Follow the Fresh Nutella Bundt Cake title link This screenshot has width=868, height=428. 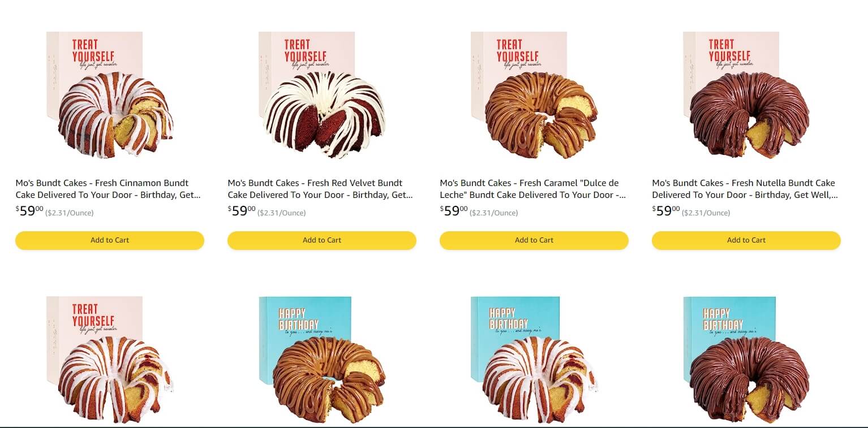pyautogui.click(x=745, y=189)
